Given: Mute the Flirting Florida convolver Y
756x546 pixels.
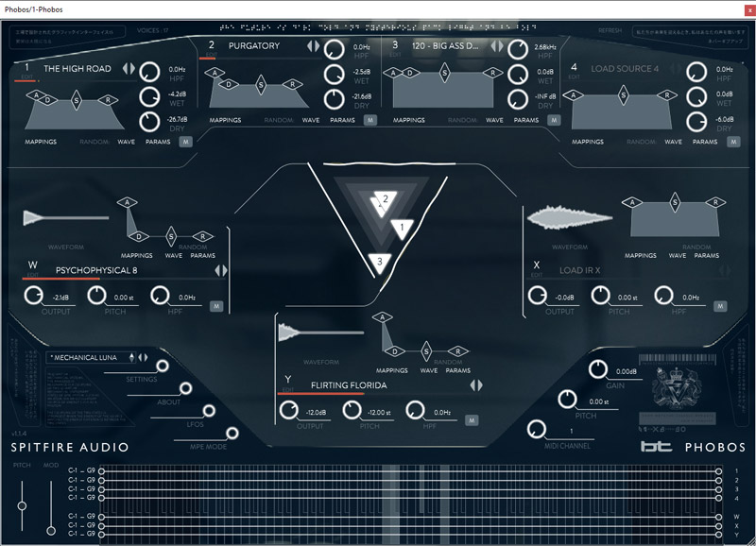Looking at the screenshot, I should click(x=472, y=420).
